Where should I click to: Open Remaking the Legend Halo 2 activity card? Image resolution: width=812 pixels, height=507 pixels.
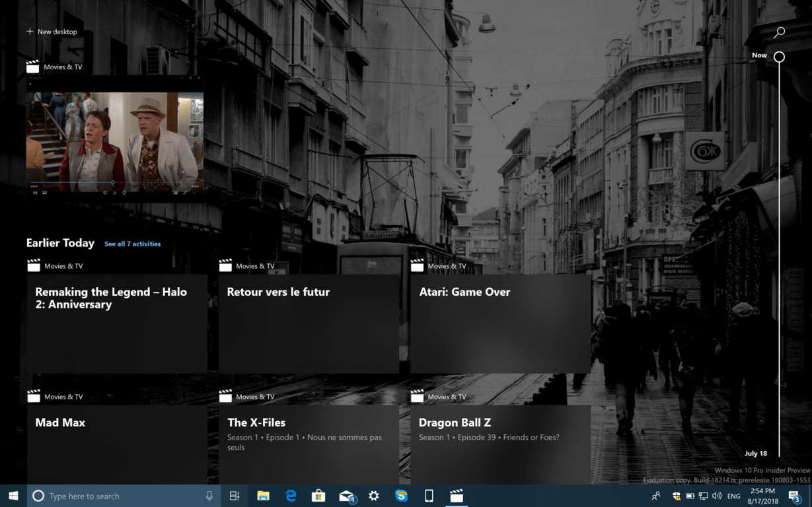point(117,324)
